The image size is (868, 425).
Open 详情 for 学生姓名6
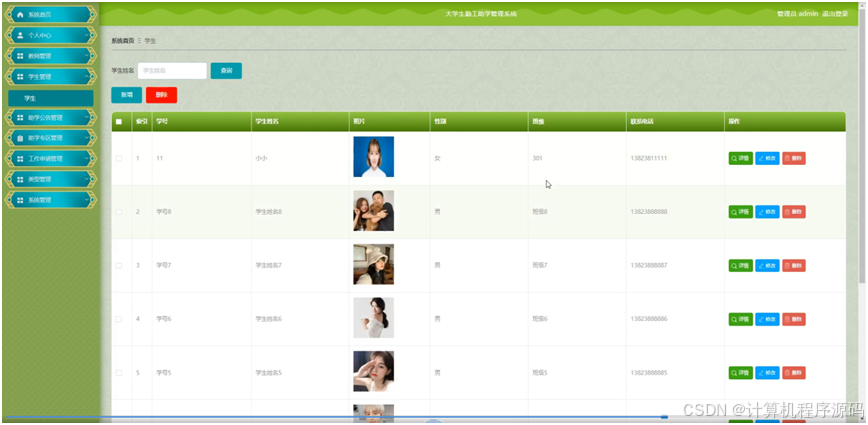click(740, 319)
